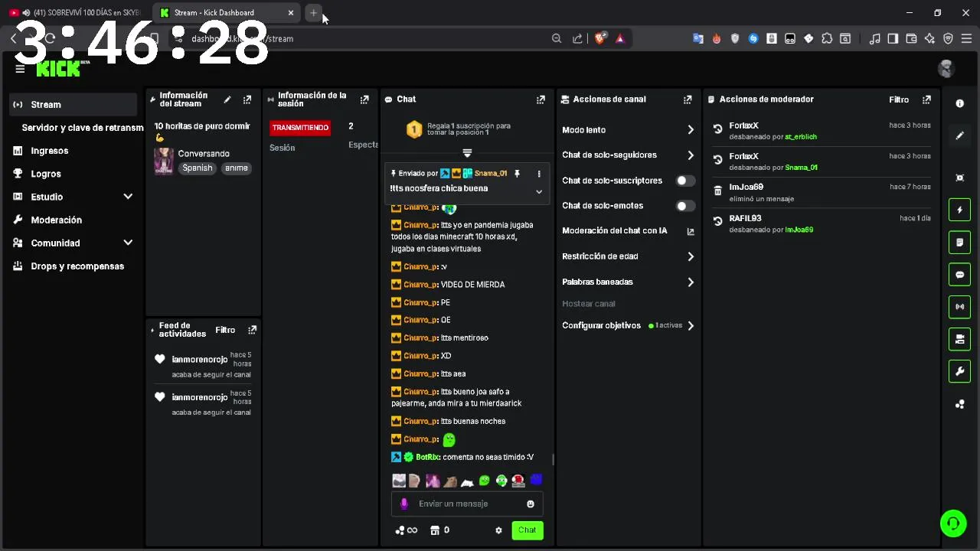
Task: Open a new browser tab
Action: (x=313, y=13)
